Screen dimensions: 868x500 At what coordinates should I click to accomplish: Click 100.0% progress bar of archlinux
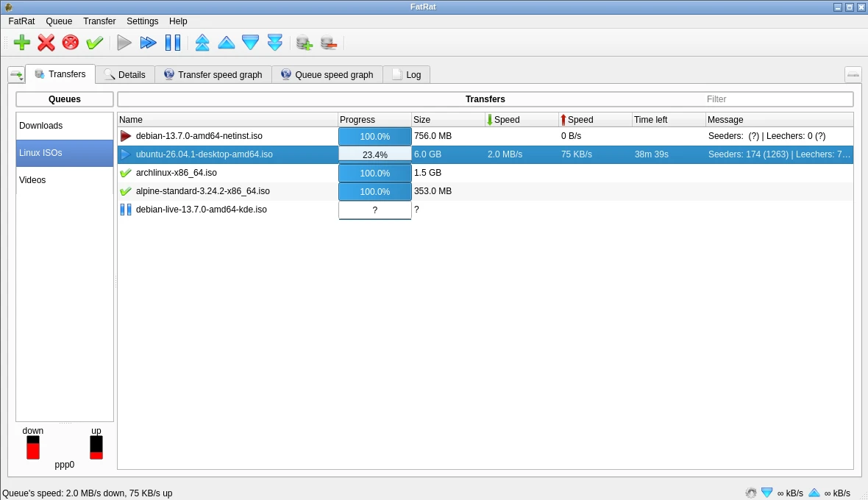[374, 173]
